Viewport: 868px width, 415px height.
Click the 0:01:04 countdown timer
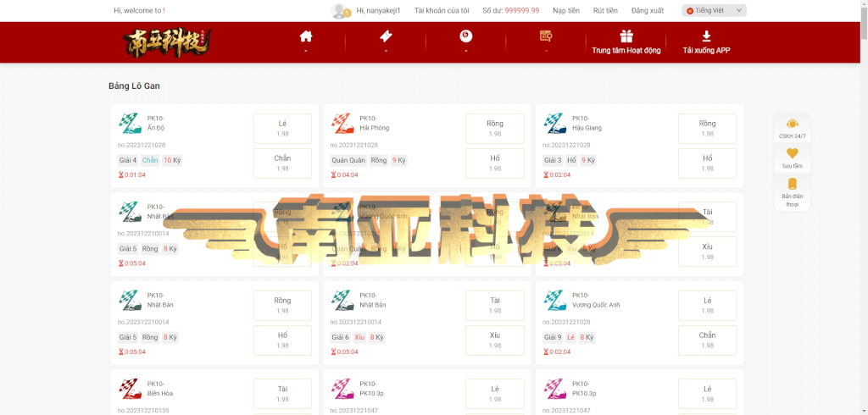(x=134, y=174)
